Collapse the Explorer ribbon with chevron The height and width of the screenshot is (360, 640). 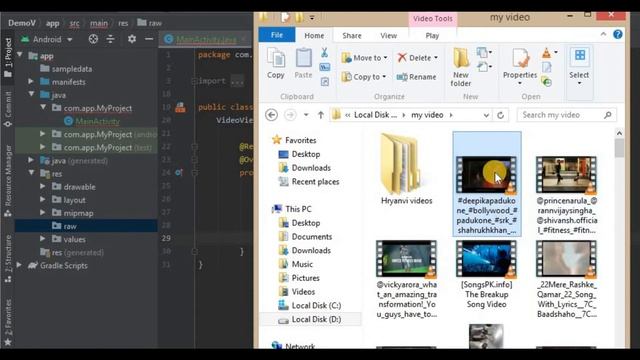603,34
